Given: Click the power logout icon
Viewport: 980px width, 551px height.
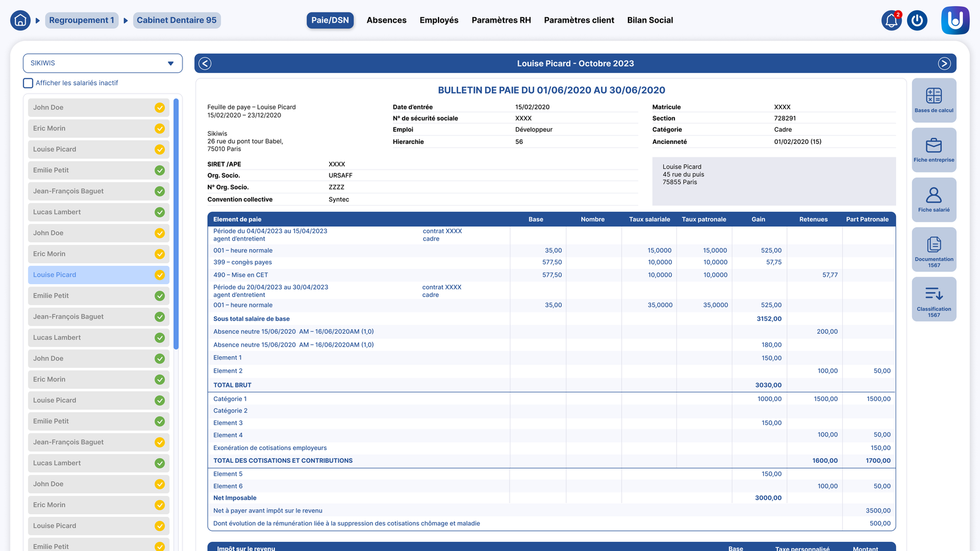Looking at the screenshot, I should [917, 20].
